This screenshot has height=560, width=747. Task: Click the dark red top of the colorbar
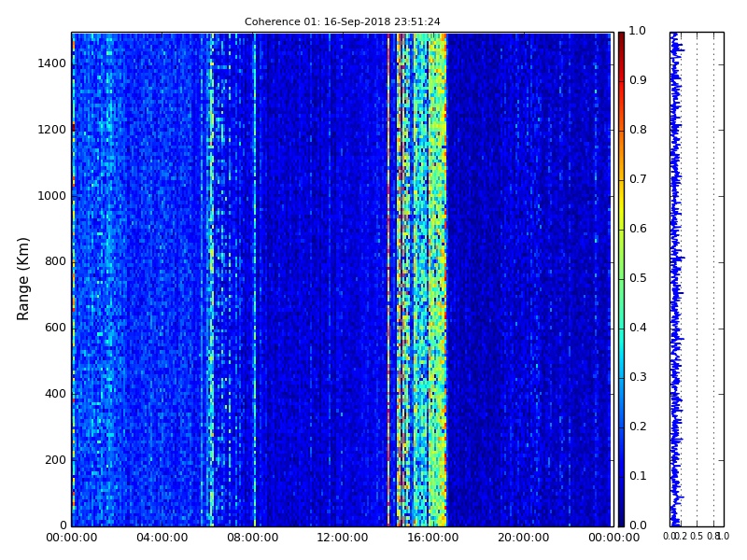621,38
